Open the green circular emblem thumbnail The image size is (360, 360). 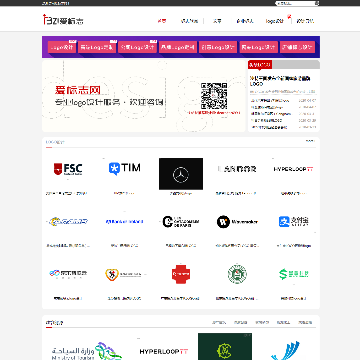237,274
